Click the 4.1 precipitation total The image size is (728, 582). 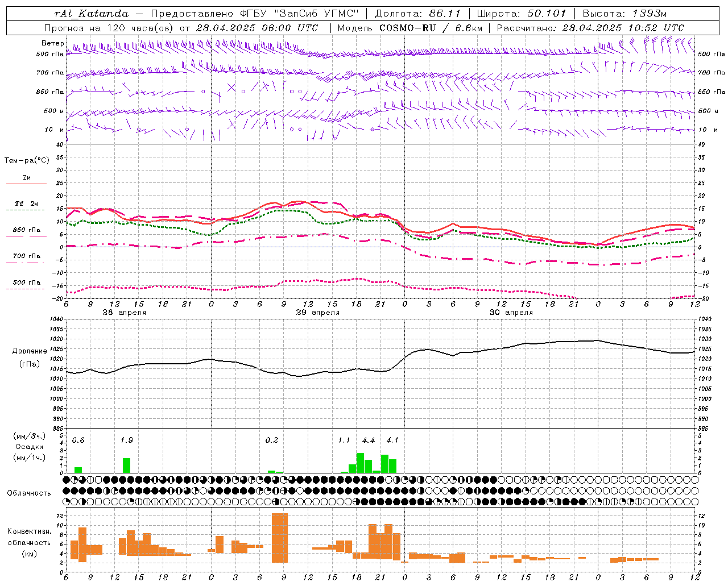pos(392,440)
